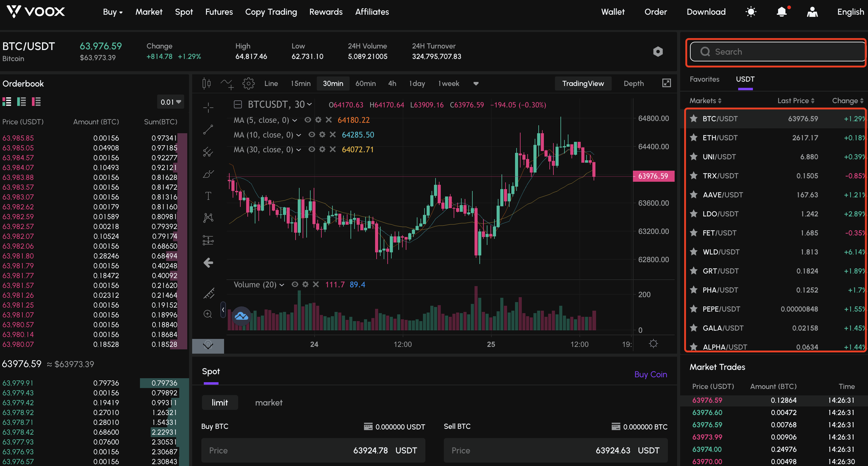868x466 pixels.
Task: Open Copy Trading page
Action: click(x=271, y=12)
